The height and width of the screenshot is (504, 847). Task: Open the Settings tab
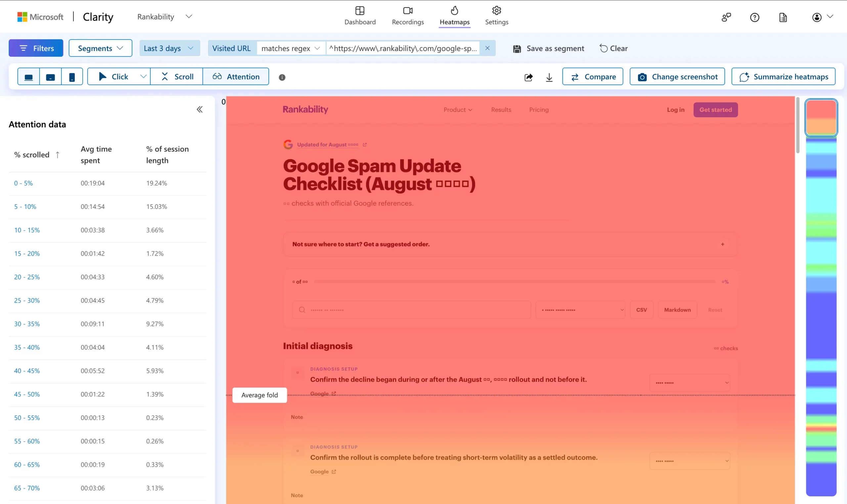(x=496, y=16)
